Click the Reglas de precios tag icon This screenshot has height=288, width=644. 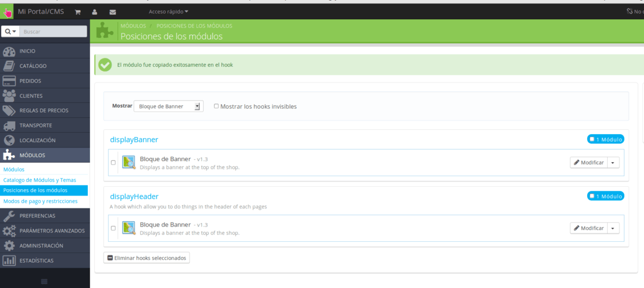pos(9,111)
